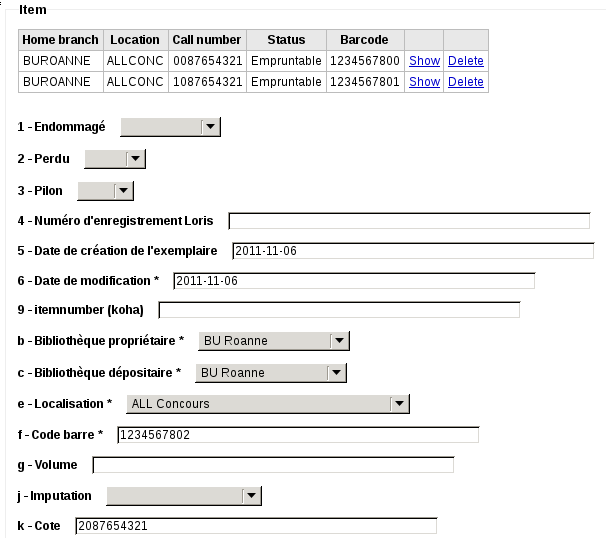This screenshot has width=606, height=538.
Task: Open the Imputation dropdown
Action: click(x=183, y=495)
